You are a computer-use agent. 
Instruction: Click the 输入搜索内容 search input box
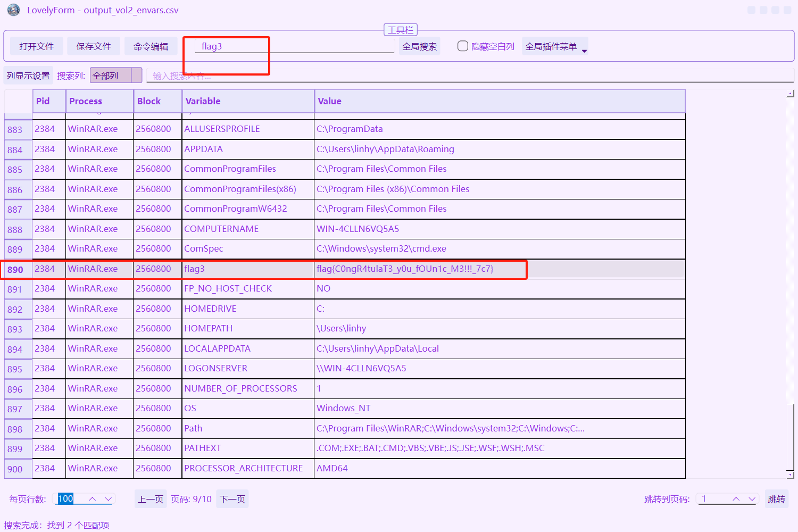pyautogui.click(x=470, y=76)
